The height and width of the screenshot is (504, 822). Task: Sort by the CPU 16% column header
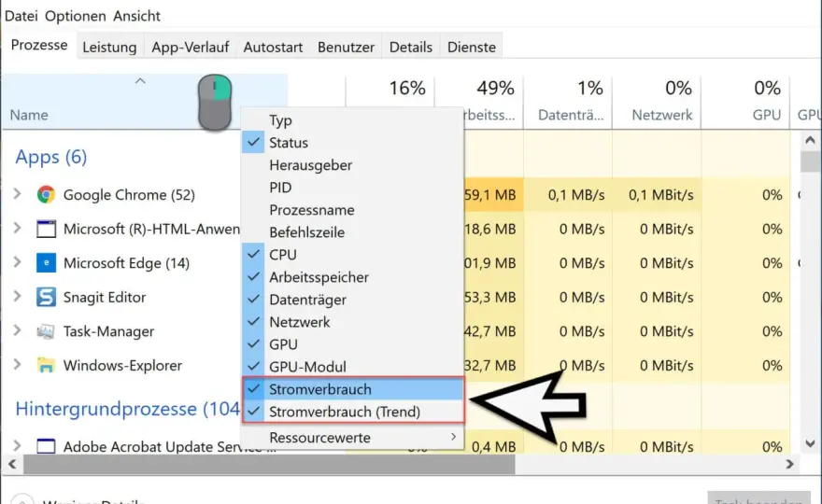point(390,91)
